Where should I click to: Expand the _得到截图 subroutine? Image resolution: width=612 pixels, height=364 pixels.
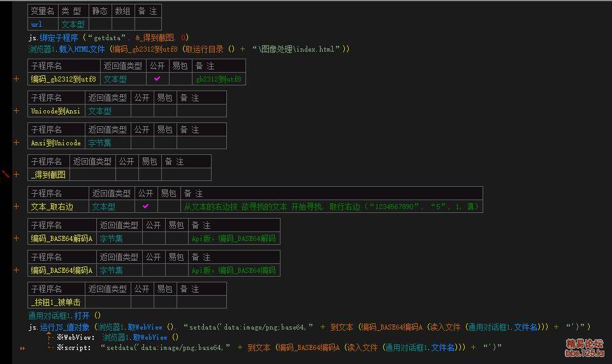click(16, 175)
